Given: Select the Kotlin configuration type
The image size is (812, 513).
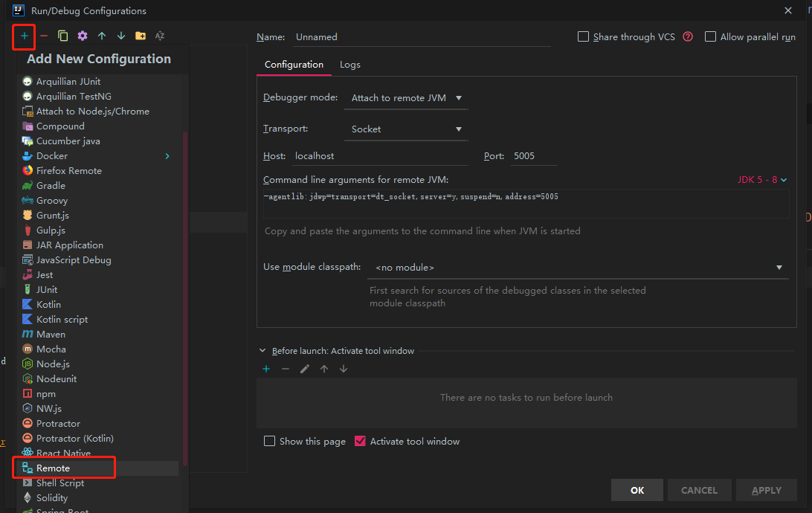Looking at the screenshot, I should (98, 305).
